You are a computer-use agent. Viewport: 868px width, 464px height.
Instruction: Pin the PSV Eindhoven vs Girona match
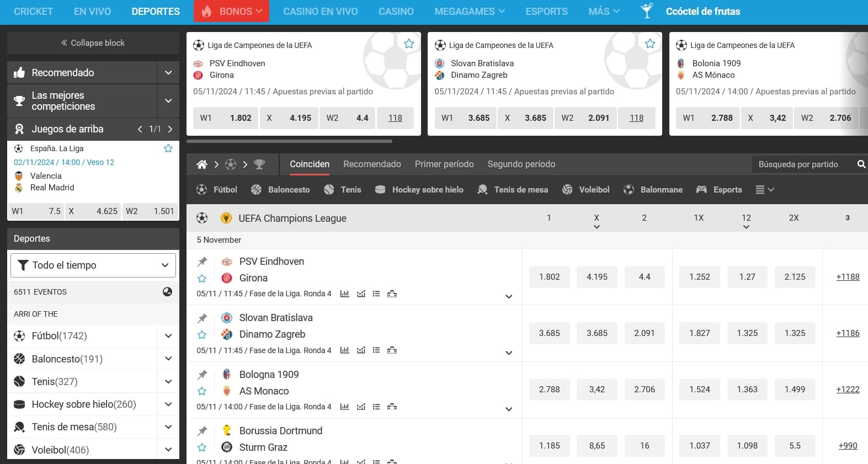pyautogui.click(x=203, y=262)
